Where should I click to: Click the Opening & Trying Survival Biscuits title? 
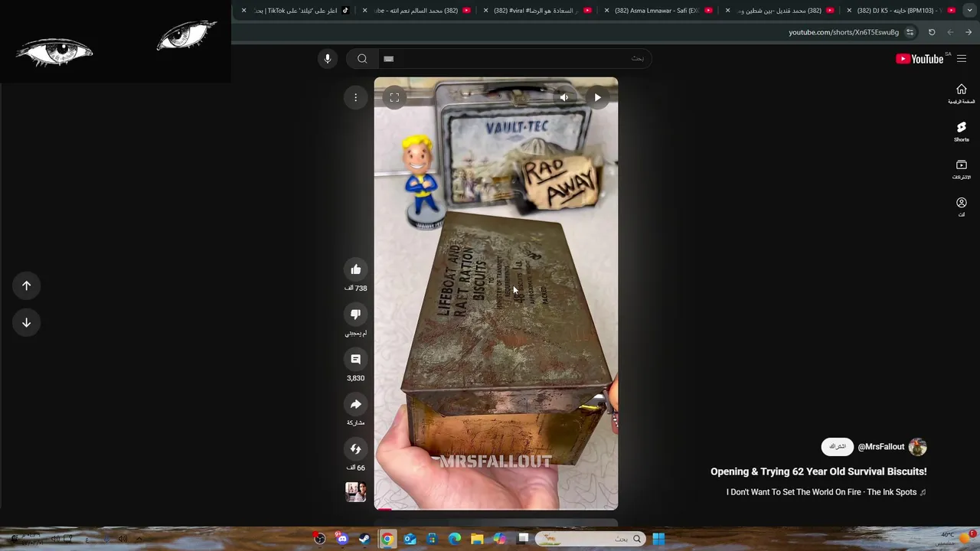click(x=818, y=471)
